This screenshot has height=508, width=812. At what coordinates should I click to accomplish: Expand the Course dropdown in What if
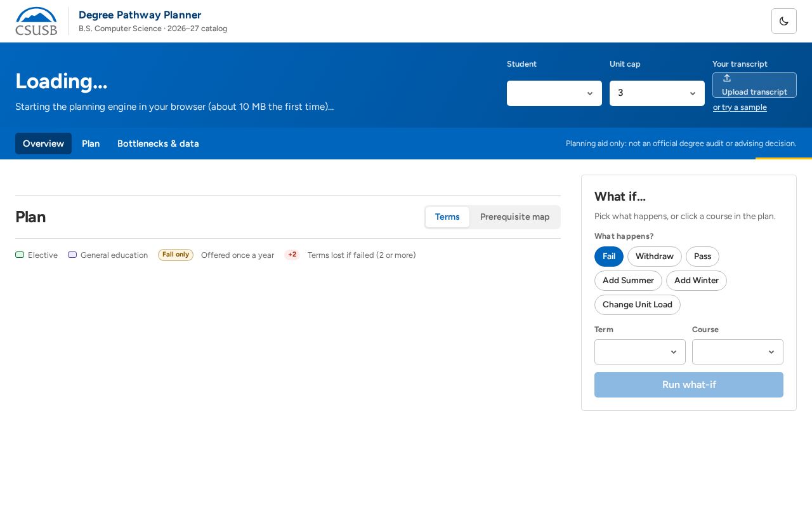[738, 352]
